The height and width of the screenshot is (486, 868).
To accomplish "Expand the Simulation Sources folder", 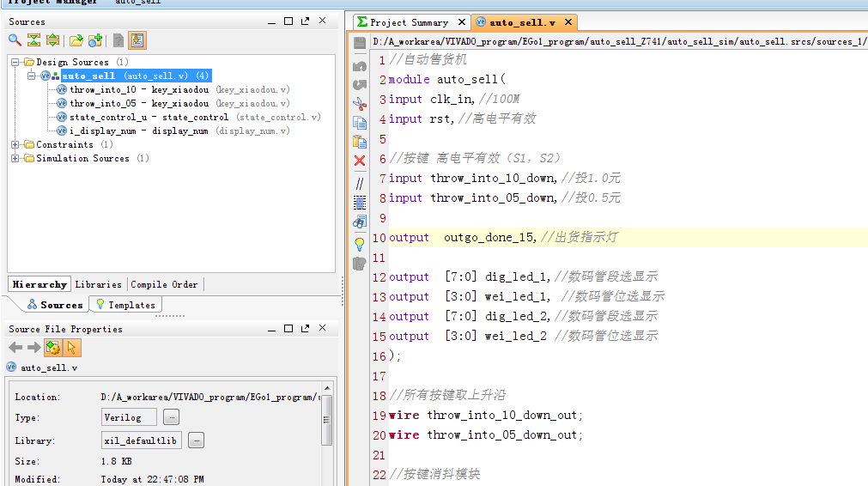I will (x=15, y=158).
